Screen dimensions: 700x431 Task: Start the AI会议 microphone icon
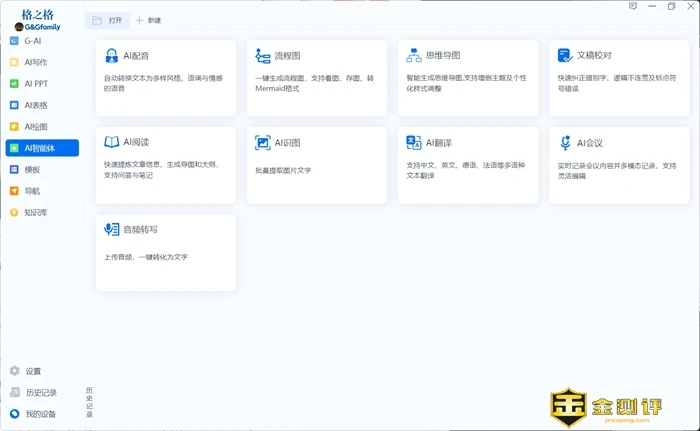tap(566, 143)
